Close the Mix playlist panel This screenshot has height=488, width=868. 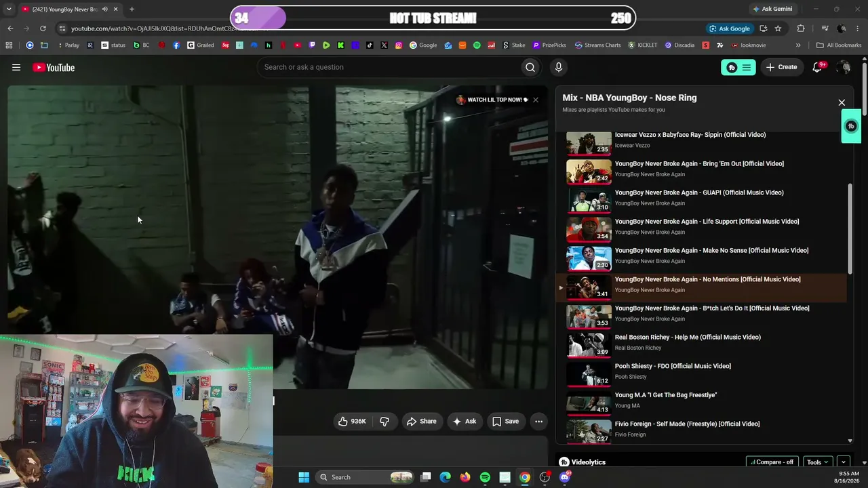[x=842, y=103]
